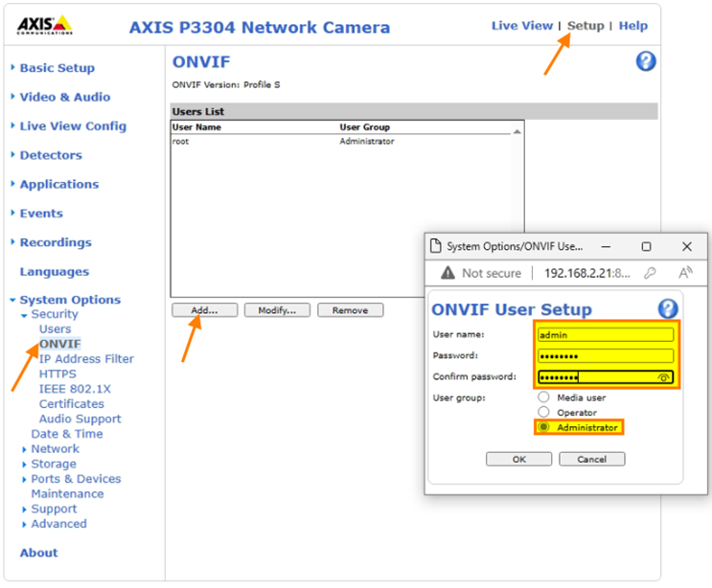Open the About page
This screenshot has width=712, height=588.
click(x=38, y=553)
